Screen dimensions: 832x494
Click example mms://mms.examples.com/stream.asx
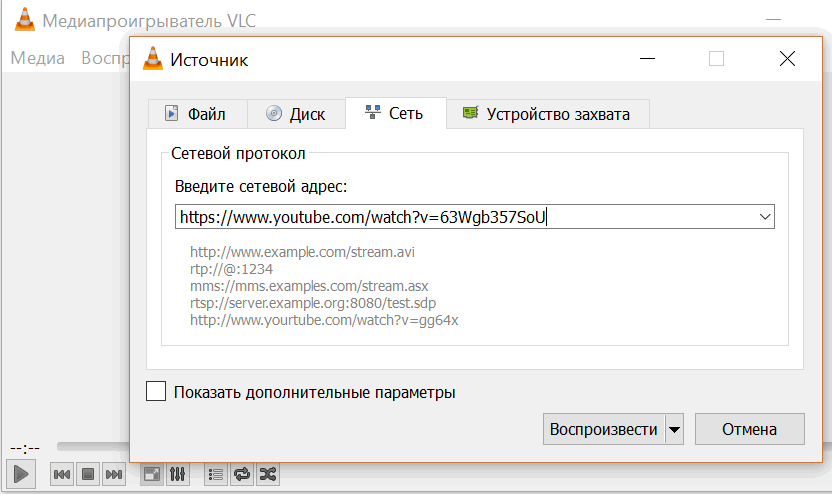[x=309, y=285]
